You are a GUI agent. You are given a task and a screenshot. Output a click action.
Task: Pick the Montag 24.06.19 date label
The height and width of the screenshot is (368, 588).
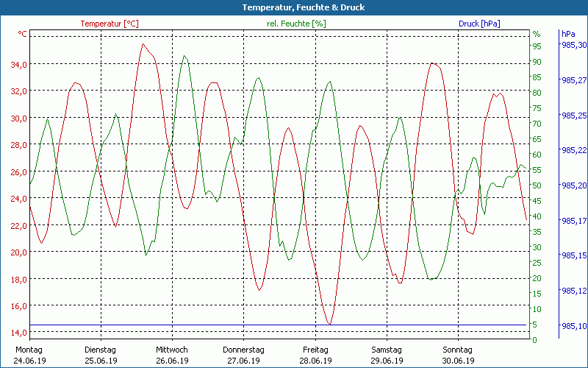(29, 355)
